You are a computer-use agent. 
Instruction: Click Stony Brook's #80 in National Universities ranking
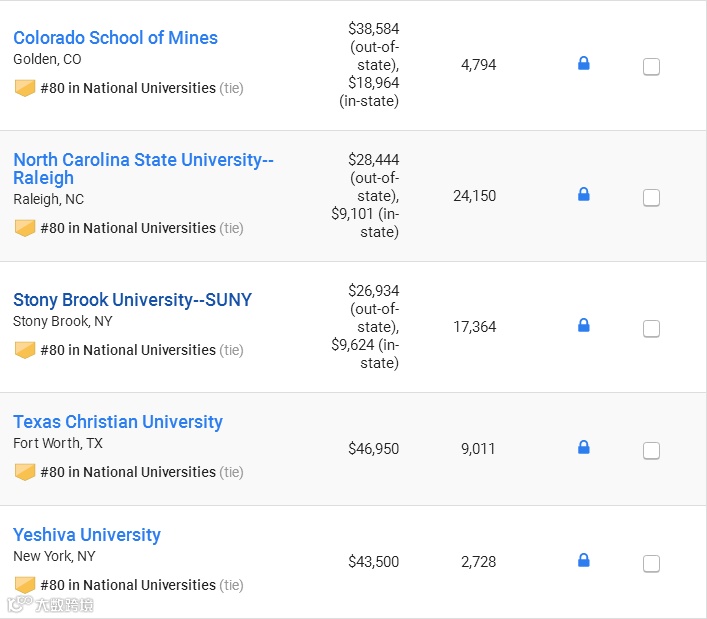(x=128, y=350)
